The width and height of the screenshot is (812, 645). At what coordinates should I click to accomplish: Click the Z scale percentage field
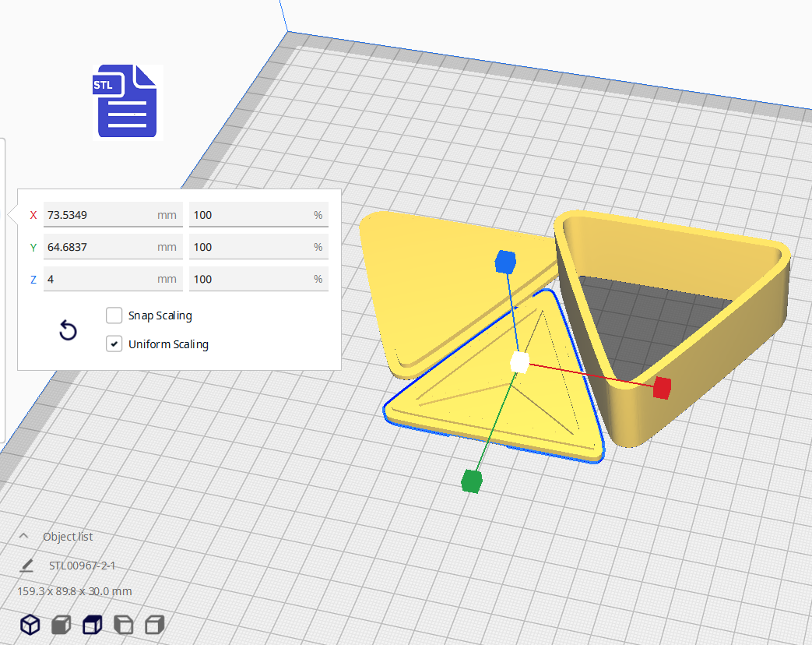coord(249,279)
